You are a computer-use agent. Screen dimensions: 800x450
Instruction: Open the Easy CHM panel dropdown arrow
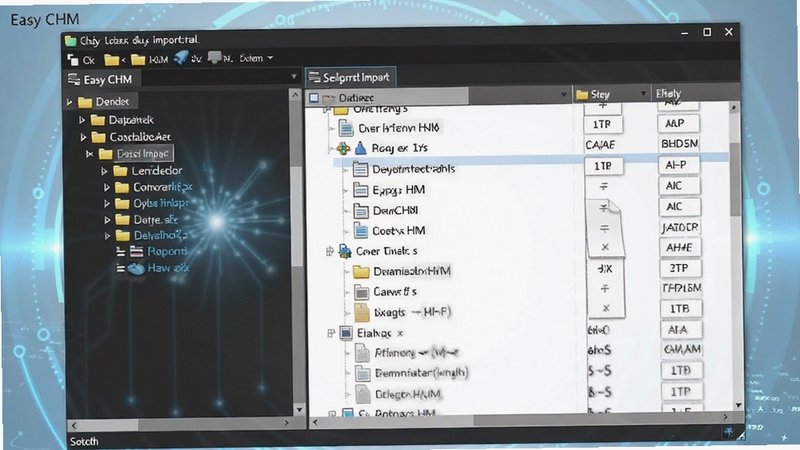click(294, 77)
